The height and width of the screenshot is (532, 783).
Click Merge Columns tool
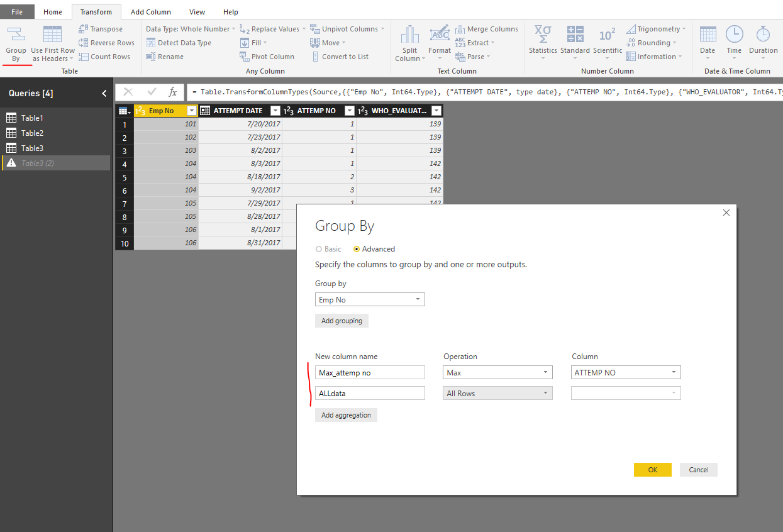[x=487, y=29]
